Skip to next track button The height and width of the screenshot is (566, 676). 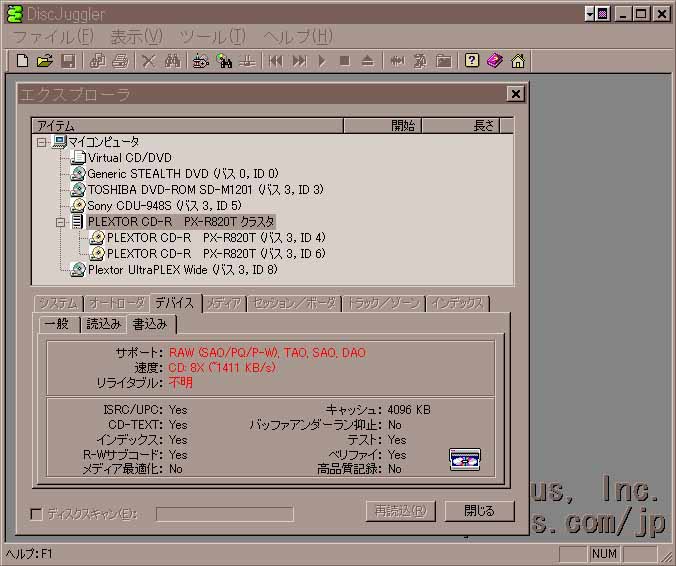[299, 61]
